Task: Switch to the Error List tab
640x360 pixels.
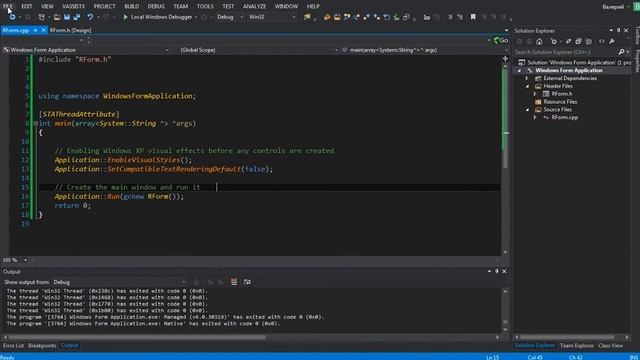Action: [x=13, y=346]
